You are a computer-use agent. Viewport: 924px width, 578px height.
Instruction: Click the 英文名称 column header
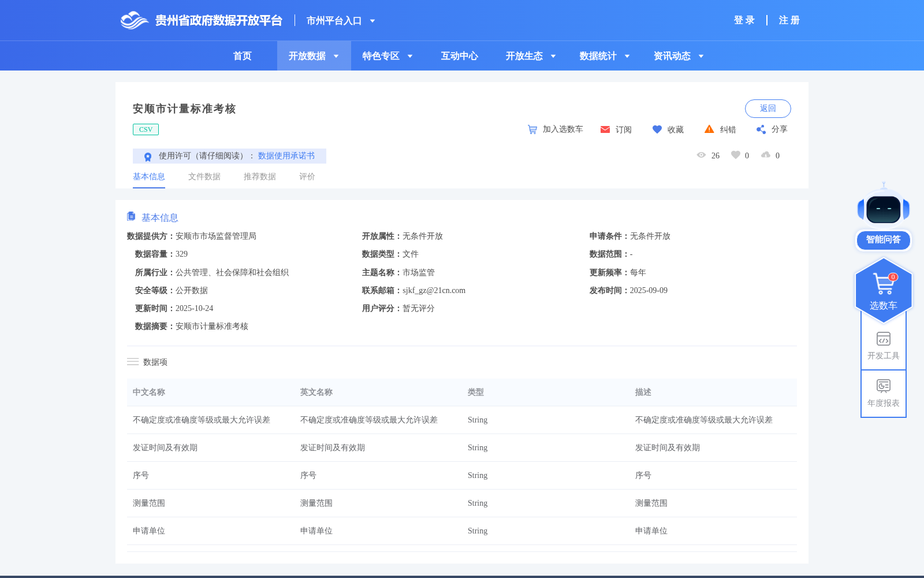click(x=316, y=392)
